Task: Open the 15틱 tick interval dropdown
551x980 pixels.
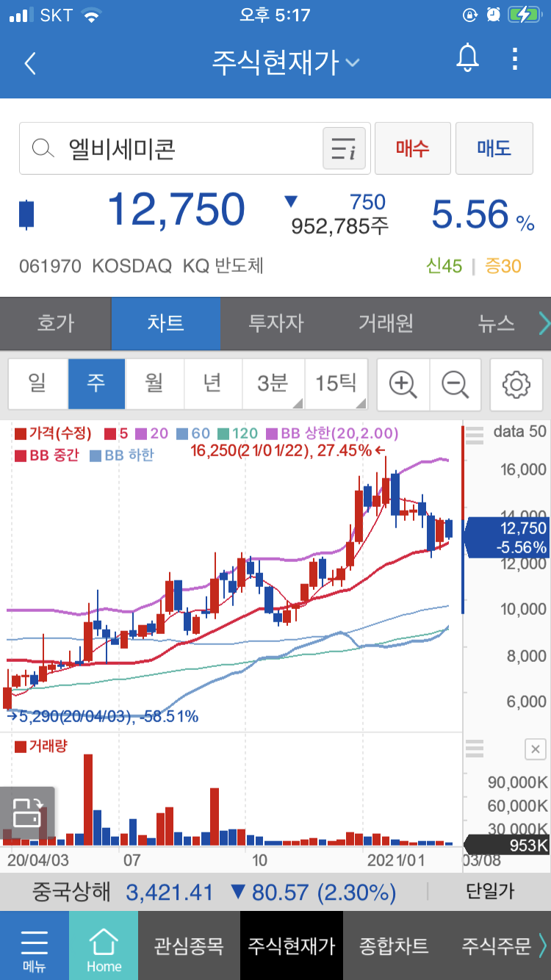Action: [336, 383]
